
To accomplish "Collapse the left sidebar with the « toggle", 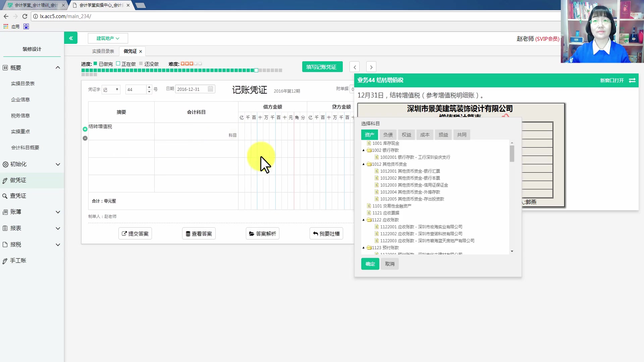I will tap(71, 38).
